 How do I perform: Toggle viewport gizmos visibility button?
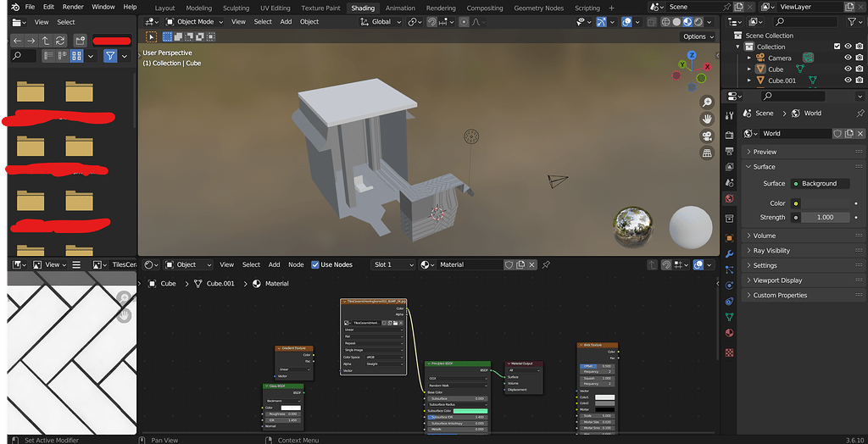(x=601, y=22)
